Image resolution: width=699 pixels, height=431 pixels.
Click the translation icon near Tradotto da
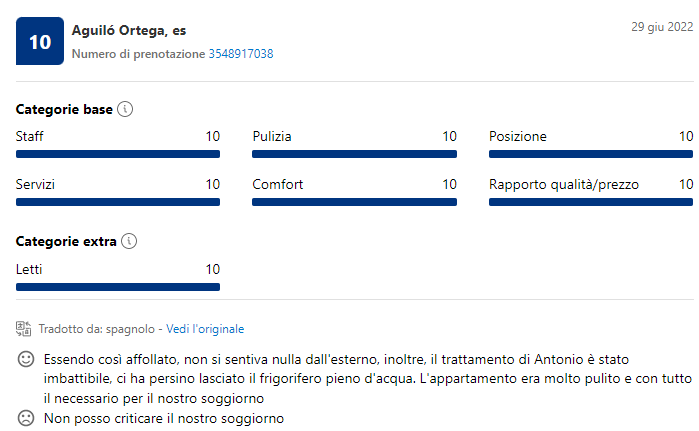25,328
